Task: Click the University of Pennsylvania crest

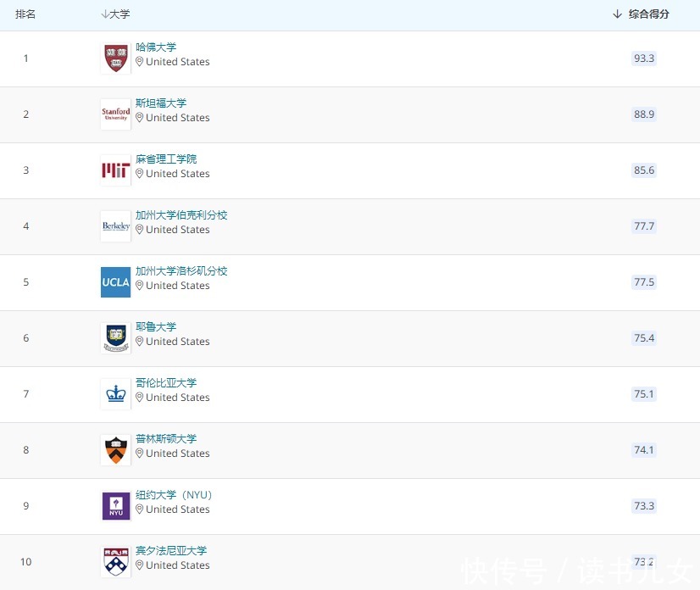Action: pos(115,560)
